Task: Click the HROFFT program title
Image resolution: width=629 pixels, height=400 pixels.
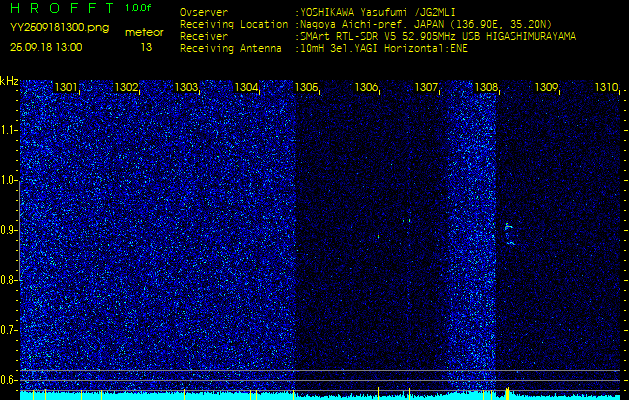Action: (x=63, y=8)
